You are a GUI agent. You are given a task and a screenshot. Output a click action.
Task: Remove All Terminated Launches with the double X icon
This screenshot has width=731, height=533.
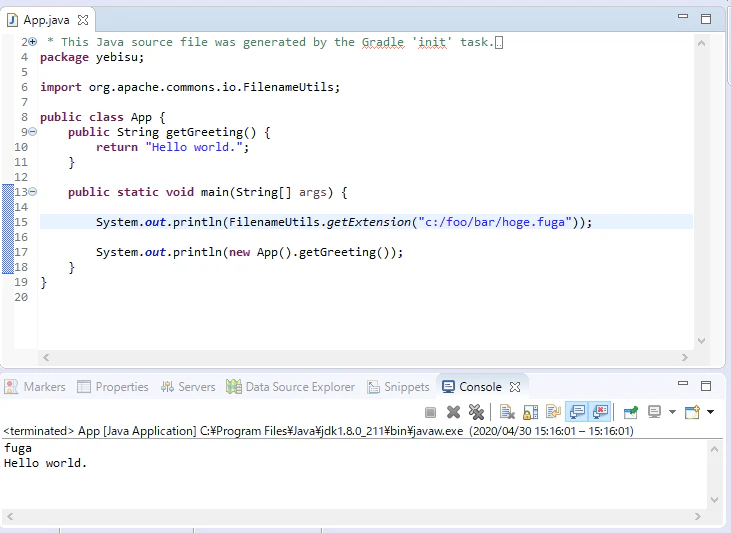point(476,412)
